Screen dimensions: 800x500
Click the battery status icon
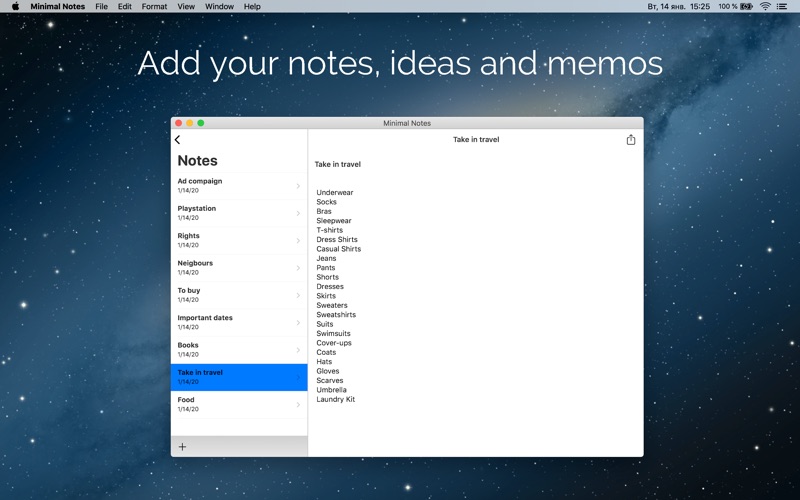[746, 6]
